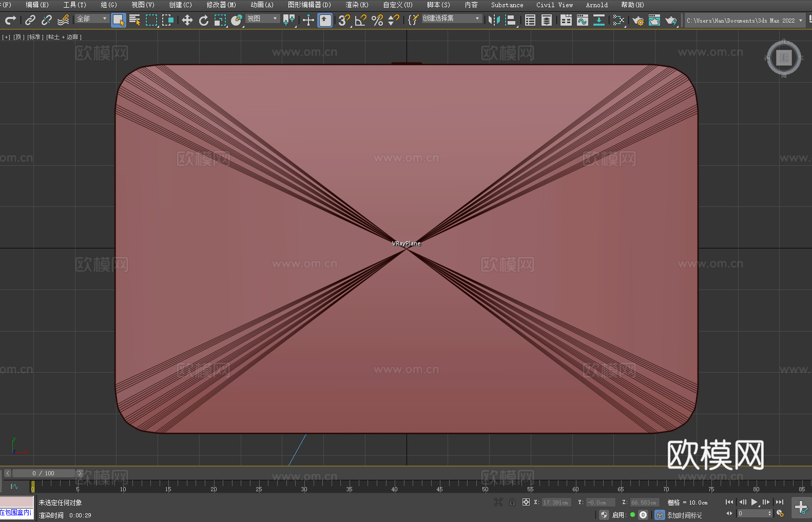Open the Civil View menu
This screenshot has height=522, width=812.
(554, 5)
